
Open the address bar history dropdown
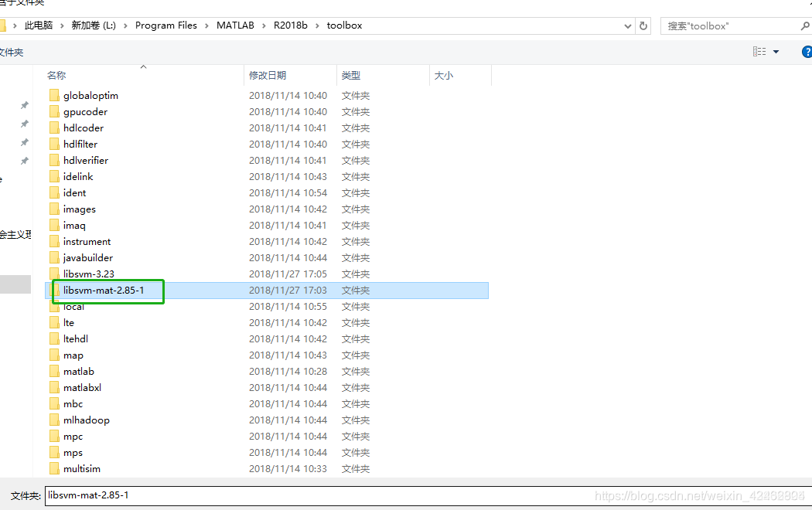point(628,25)
